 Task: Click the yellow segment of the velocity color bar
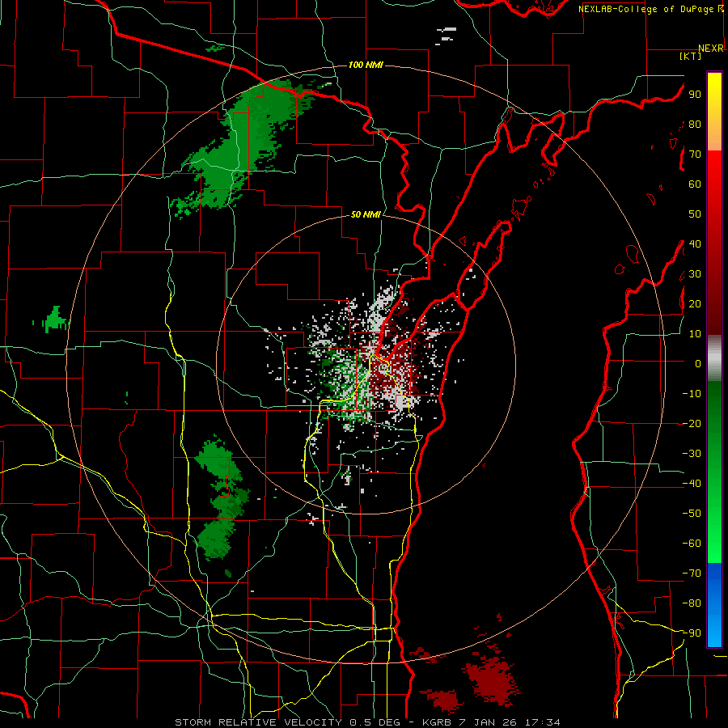tap(714, 112)
